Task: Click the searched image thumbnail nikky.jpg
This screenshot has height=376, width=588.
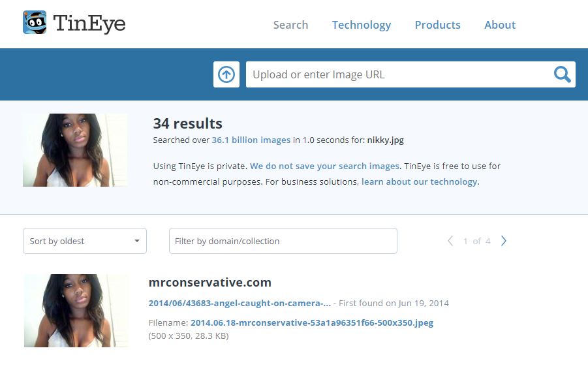Action: click(75, 150)
